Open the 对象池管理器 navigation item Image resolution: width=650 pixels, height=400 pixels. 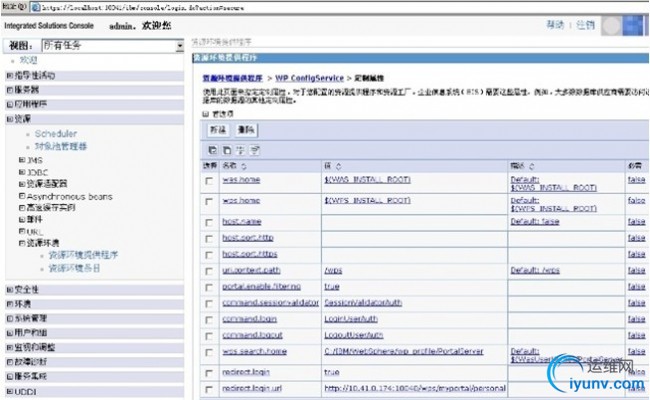(61, 146)
